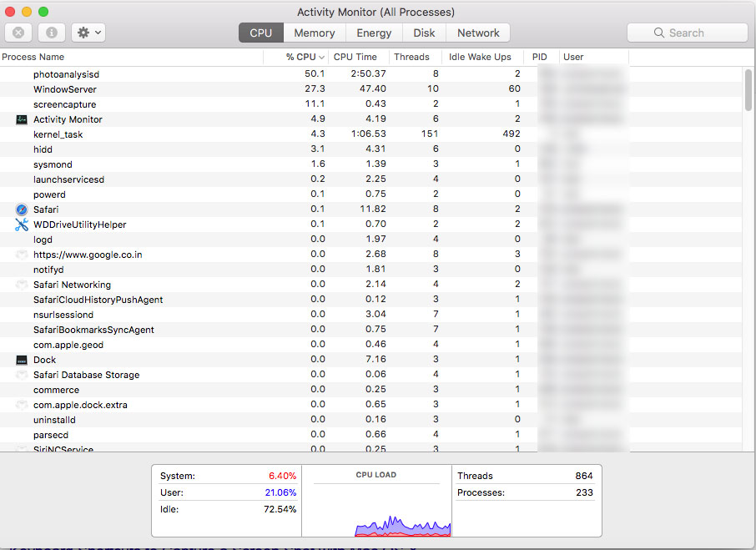Open the gear actions dropdown menu
756x550 pixels.
[x=88, y=33]
